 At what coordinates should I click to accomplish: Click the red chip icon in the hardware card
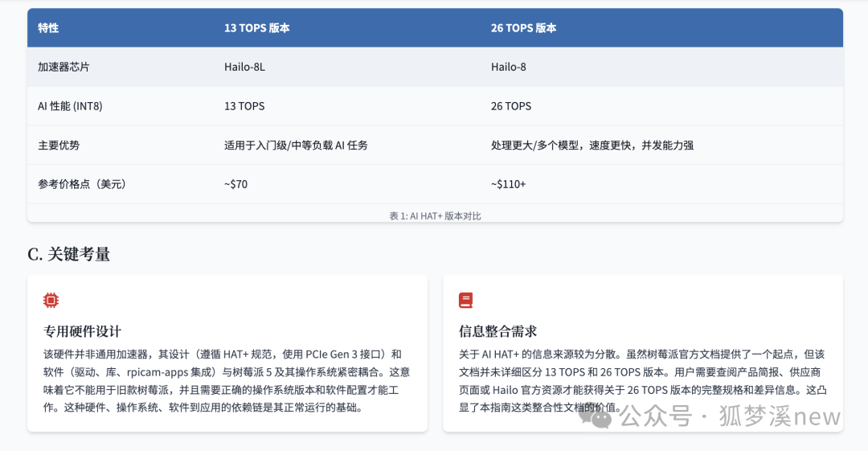click(51, 301)
